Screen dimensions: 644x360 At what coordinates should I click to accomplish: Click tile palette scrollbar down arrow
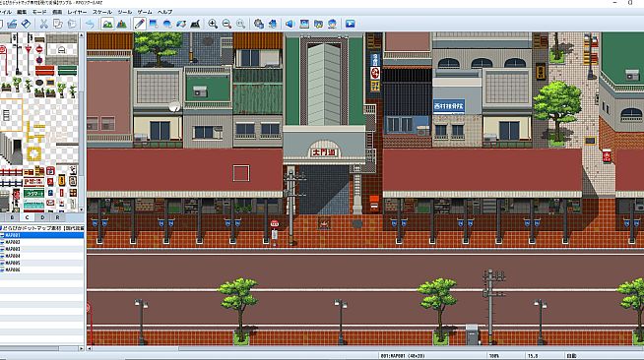click(x=82, y=210)
